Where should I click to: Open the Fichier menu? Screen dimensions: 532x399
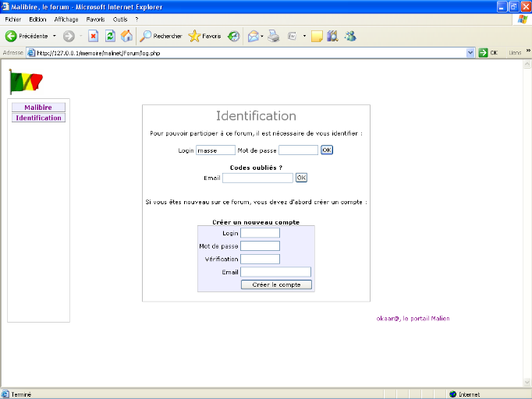point(13,19)
